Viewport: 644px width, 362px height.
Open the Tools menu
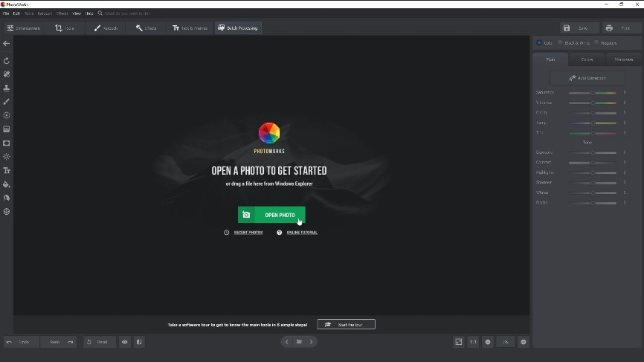click(x=29, y=13)
